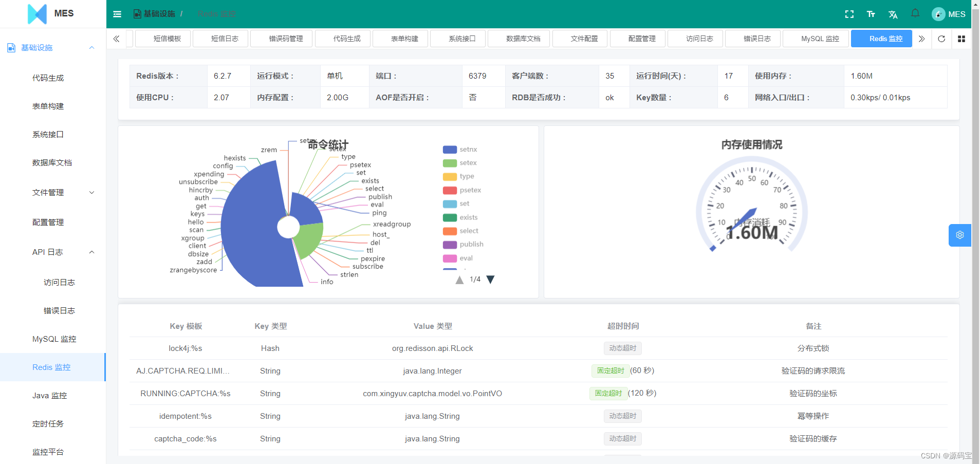Go to 定时任务 in the sidebar
The image size is (980, 464).
coord(47,423)
